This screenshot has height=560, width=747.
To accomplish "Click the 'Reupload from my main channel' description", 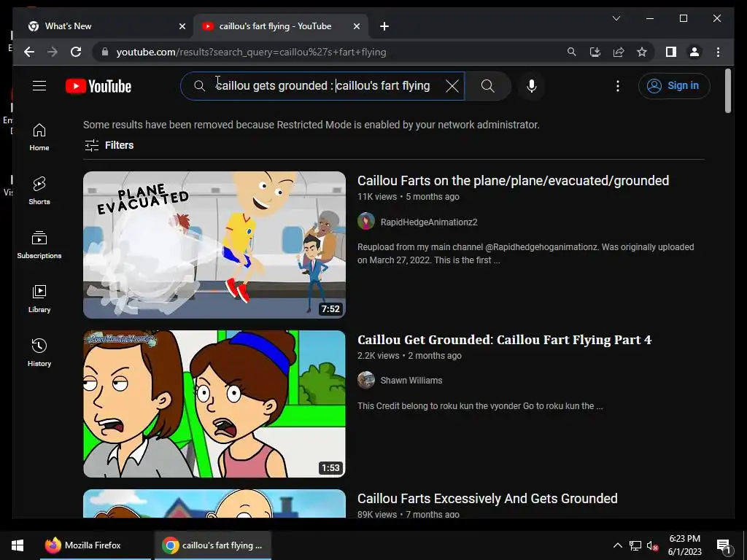I will pos(525,254).
